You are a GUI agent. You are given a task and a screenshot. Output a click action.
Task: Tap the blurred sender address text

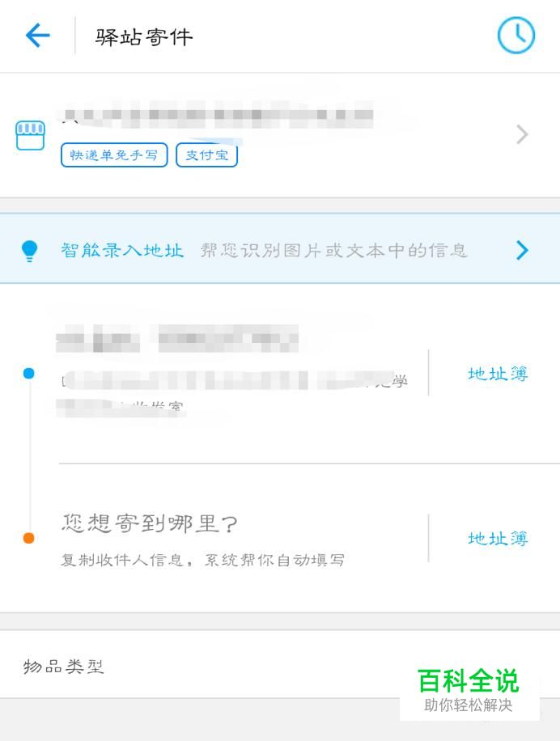point(231,393)
